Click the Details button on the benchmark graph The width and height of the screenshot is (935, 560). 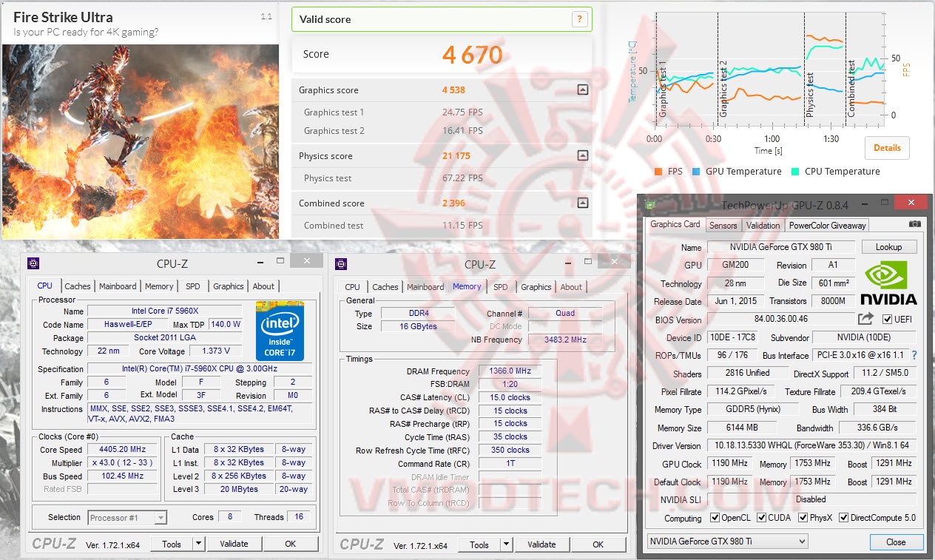pos(887,147)
